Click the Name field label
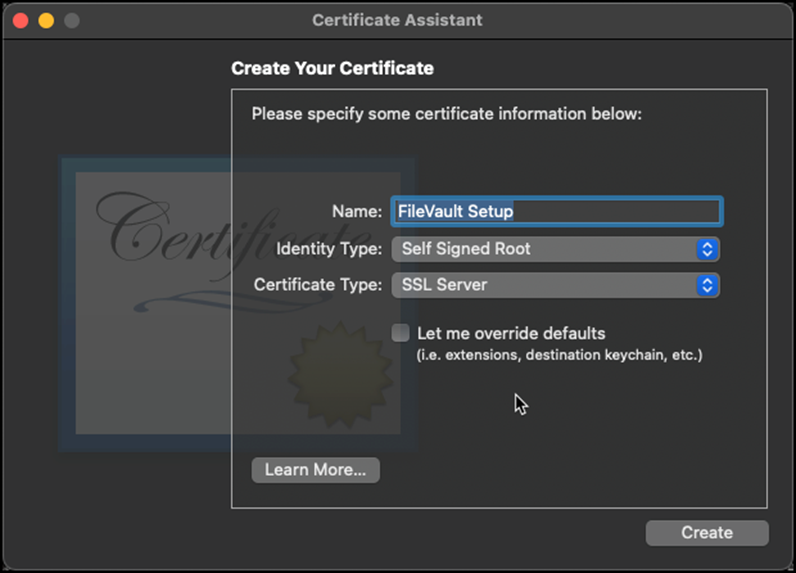Screen dimensions: 796x573 (x=357, y=212)
